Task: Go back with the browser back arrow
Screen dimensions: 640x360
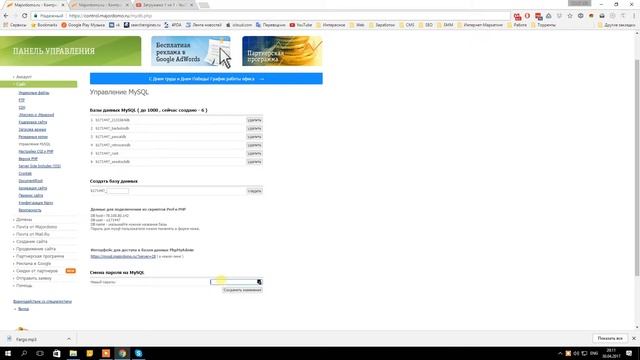Action: click(6, 16)
